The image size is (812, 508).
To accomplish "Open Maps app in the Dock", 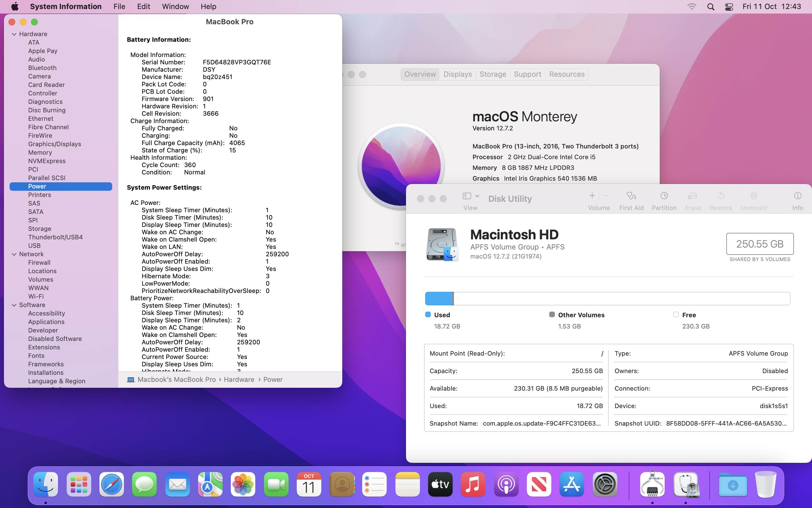I will [x=210, y=484].
